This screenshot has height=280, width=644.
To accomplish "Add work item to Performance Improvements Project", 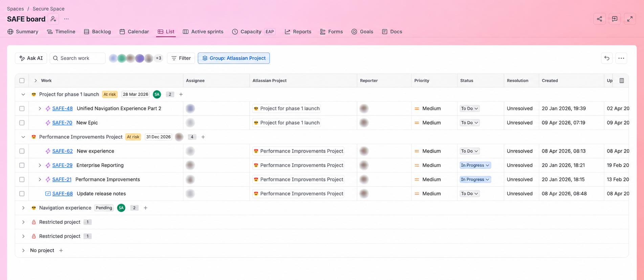I will click(x=203, y=137).
